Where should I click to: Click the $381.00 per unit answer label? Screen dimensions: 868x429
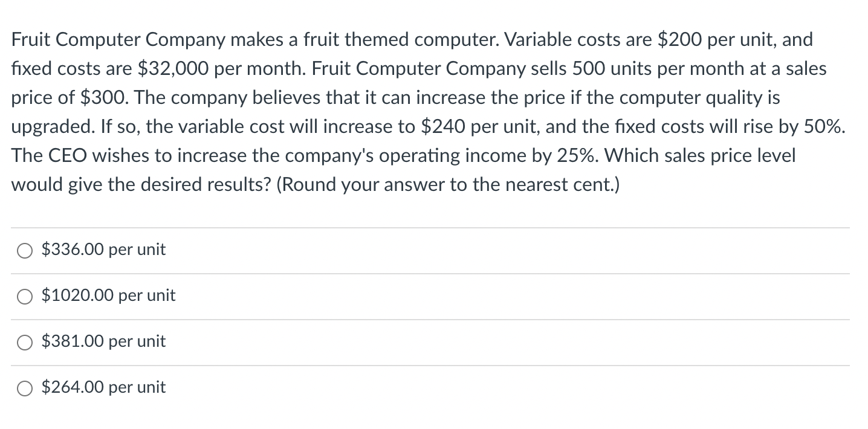[x=103, y=341]
